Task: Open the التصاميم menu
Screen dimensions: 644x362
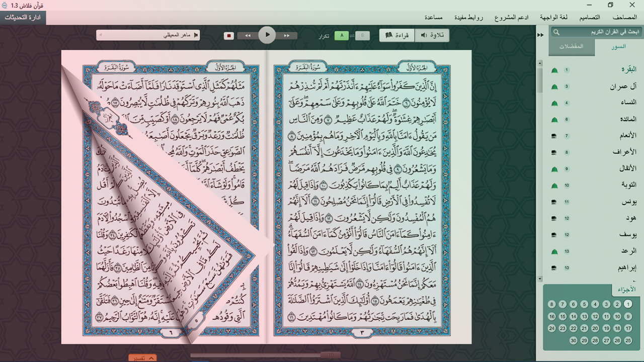Action: [x=590, y=17]
